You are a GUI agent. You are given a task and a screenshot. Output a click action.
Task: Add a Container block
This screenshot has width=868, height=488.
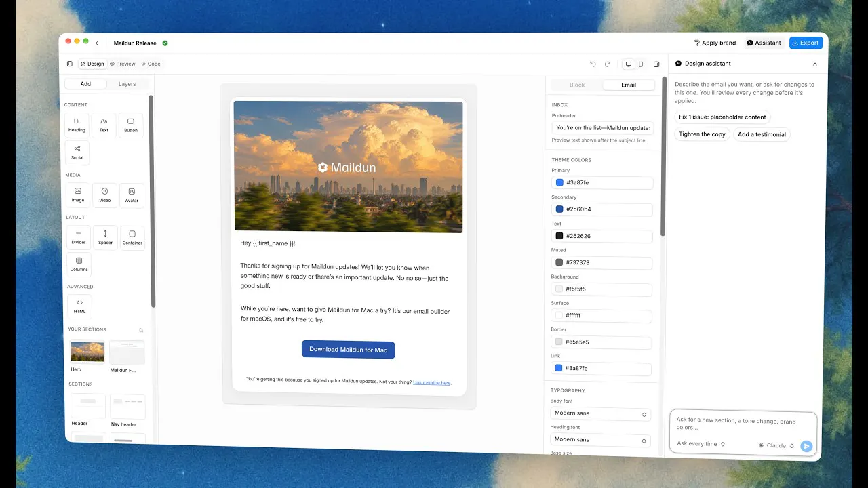[x=132, y=238]
